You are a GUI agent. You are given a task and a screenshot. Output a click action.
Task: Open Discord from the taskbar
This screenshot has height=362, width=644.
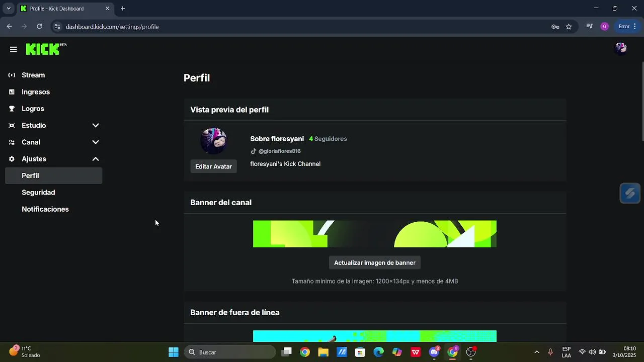click(x=434, y=352)
